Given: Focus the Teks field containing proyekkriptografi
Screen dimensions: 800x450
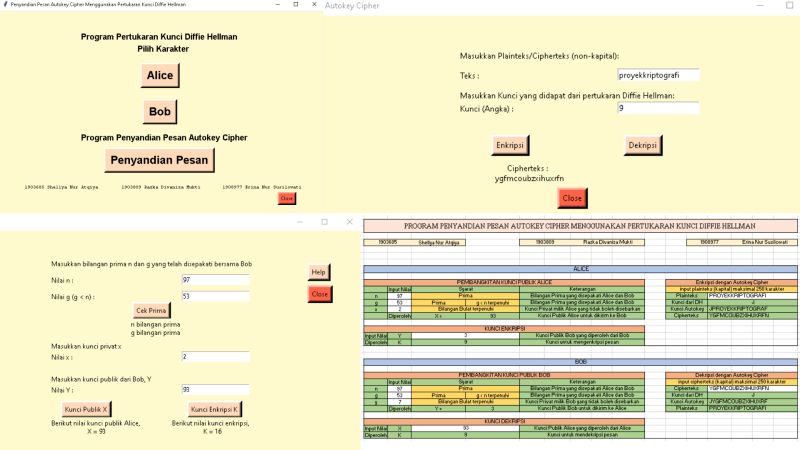Looking at the screenshot, I should coord(658,76).
